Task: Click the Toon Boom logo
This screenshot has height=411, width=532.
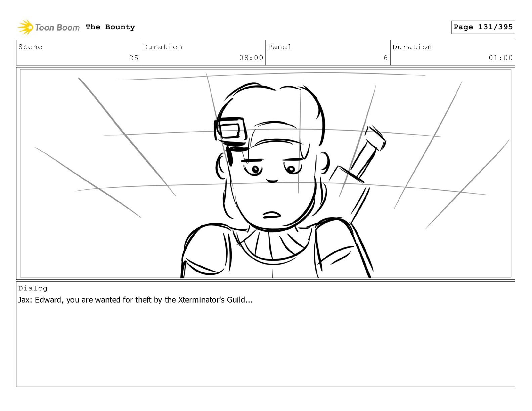Action: 49,27
